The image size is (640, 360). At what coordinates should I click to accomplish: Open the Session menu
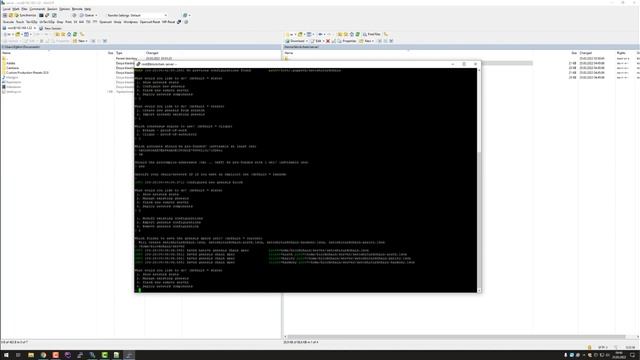pyautogui.click(x=52, y=9)
